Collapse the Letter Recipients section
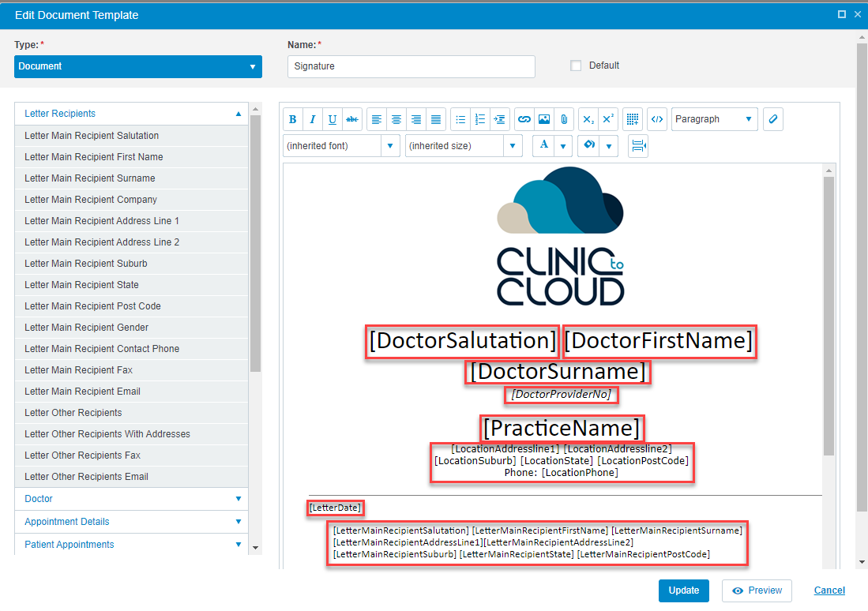 coord(131,114)
